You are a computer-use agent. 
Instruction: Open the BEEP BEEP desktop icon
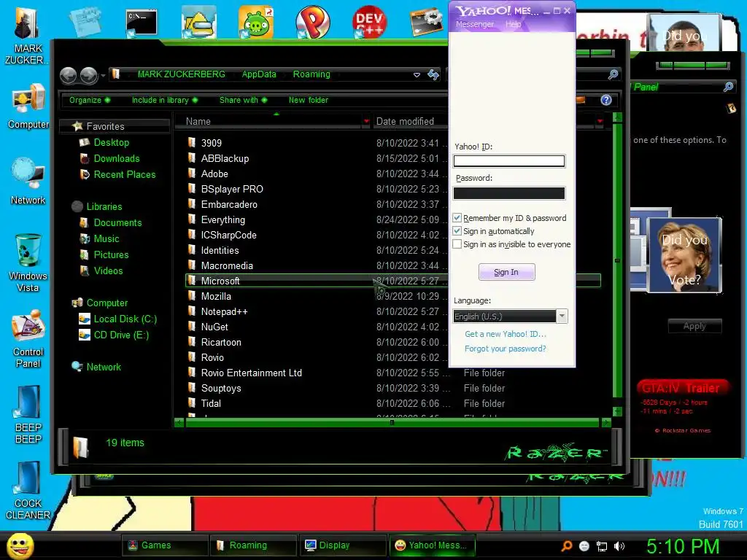pos(28,414)
